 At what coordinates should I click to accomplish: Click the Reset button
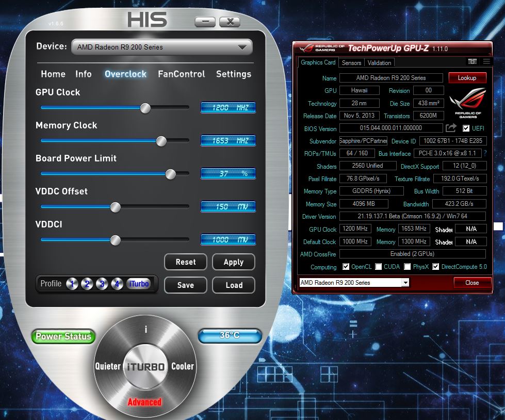point(186,262)
